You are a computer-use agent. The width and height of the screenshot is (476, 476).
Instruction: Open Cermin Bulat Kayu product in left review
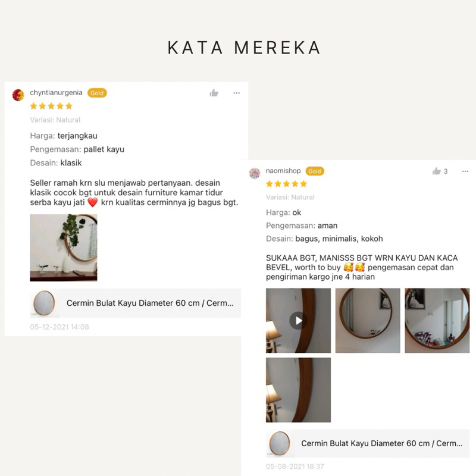(136, 303)
